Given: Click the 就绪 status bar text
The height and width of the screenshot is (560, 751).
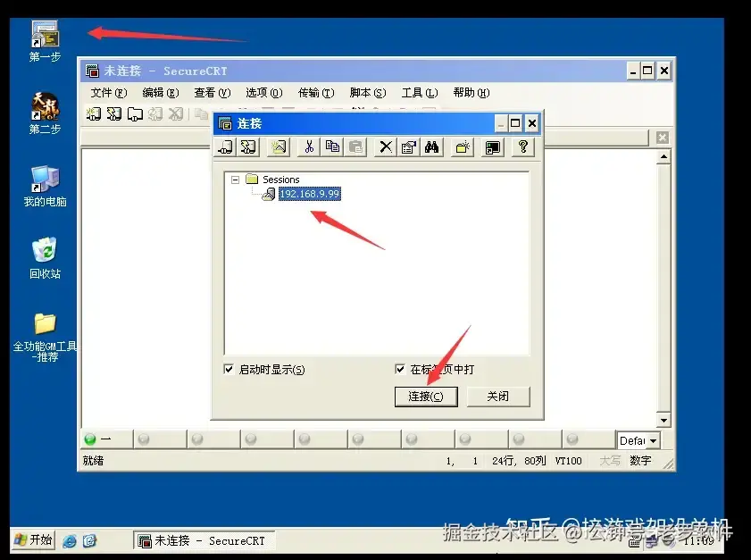Looking at the screenshot, I should tap(93, 461).
